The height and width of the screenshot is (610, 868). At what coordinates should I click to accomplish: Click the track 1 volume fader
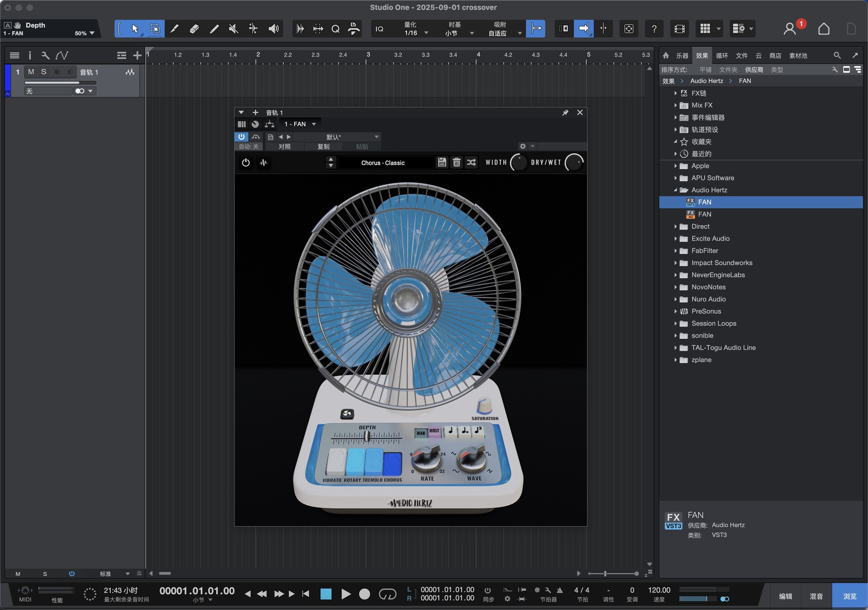[60, 83]
